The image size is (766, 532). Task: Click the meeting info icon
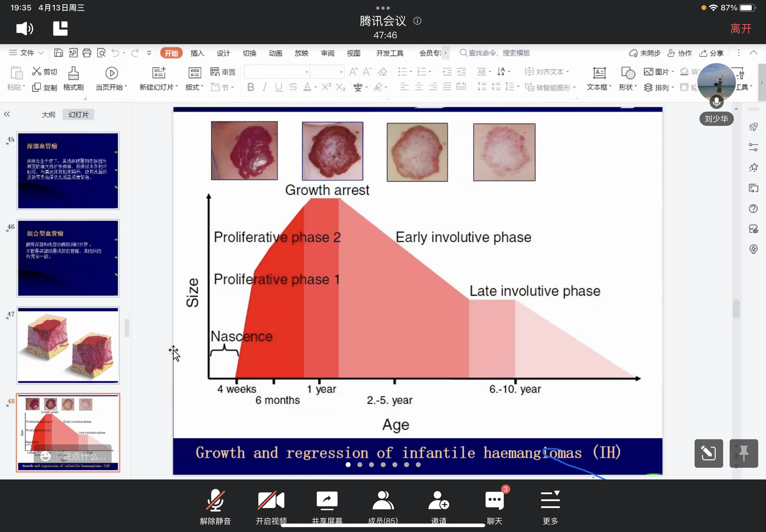(417, 21)
